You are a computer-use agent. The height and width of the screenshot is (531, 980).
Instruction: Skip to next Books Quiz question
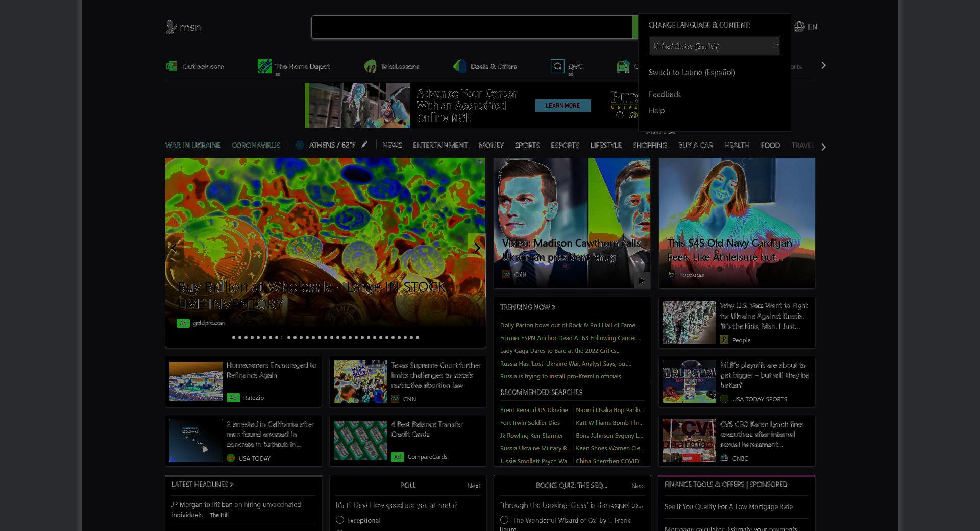click(638, 486)
